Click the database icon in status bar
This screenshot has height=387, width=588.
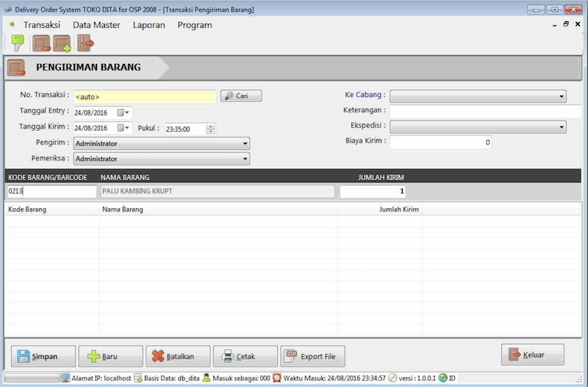[138, 378]
